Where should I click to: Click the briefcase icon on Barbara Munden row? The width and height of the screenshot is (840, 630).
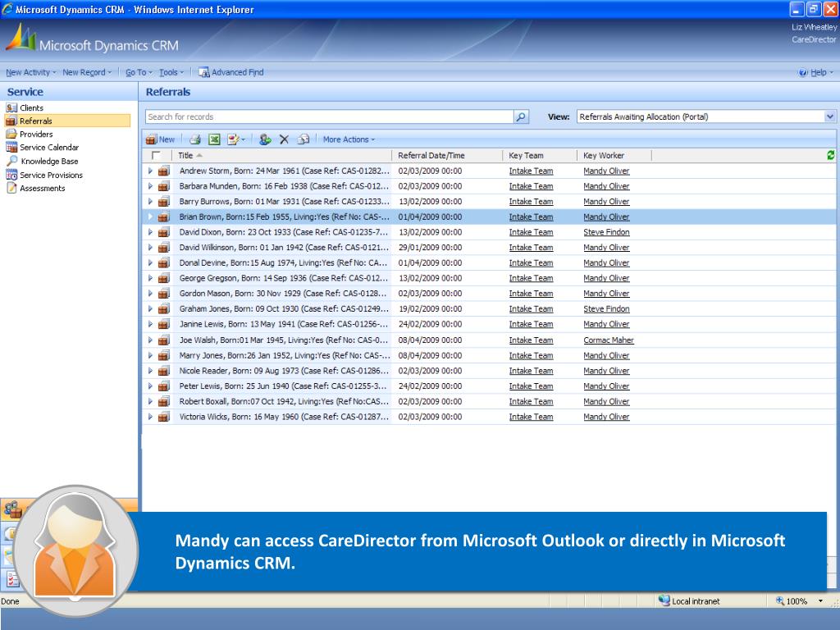click(164, 186)
